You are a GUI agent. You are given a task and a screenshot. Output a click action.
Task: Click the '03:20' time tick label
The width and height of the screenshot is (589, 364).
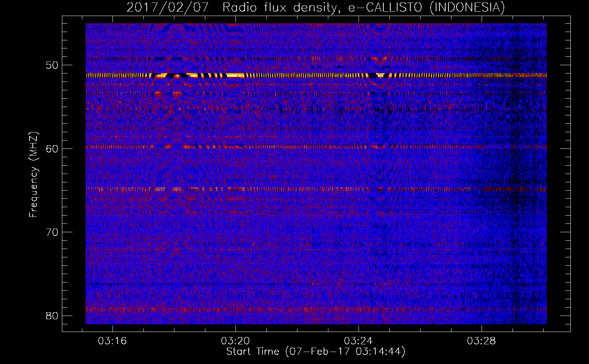(235, 341)
